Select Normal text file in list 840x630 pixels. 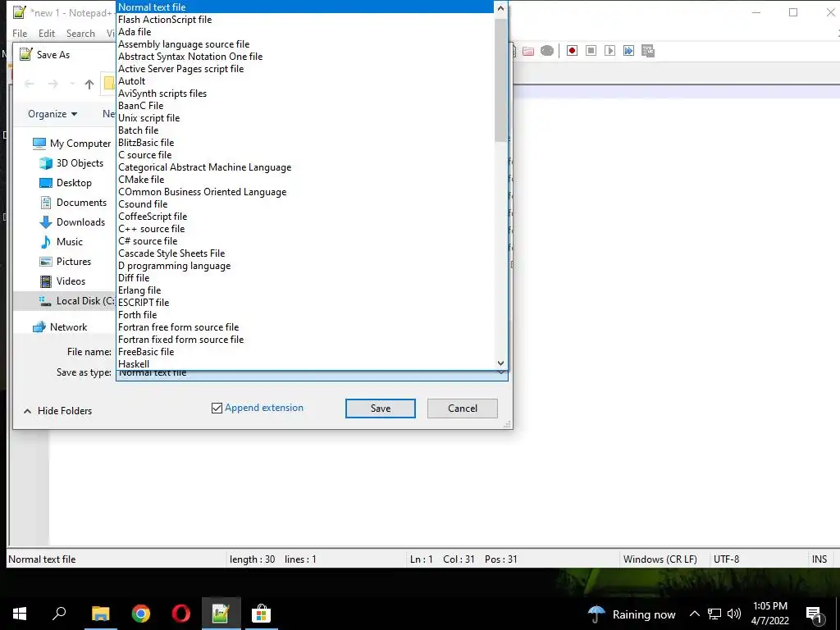pos(305,7)
